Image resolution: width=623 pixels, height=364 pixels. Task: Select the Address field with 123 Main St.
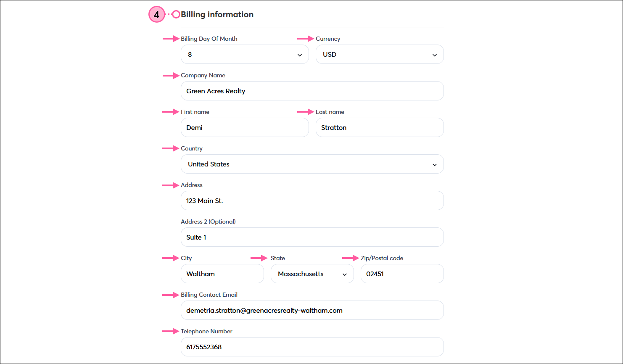[x=312, y=200]
